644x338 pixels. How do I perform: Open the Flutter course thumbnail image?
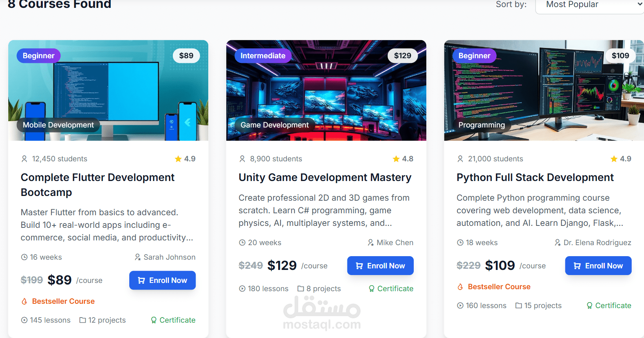(x=108, y=91)
